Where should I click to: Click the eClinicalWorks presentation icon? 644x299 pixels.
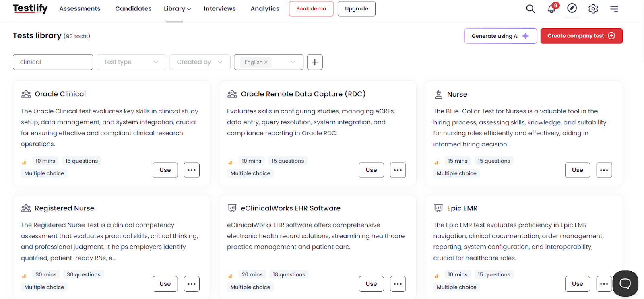tap(232, 208)
